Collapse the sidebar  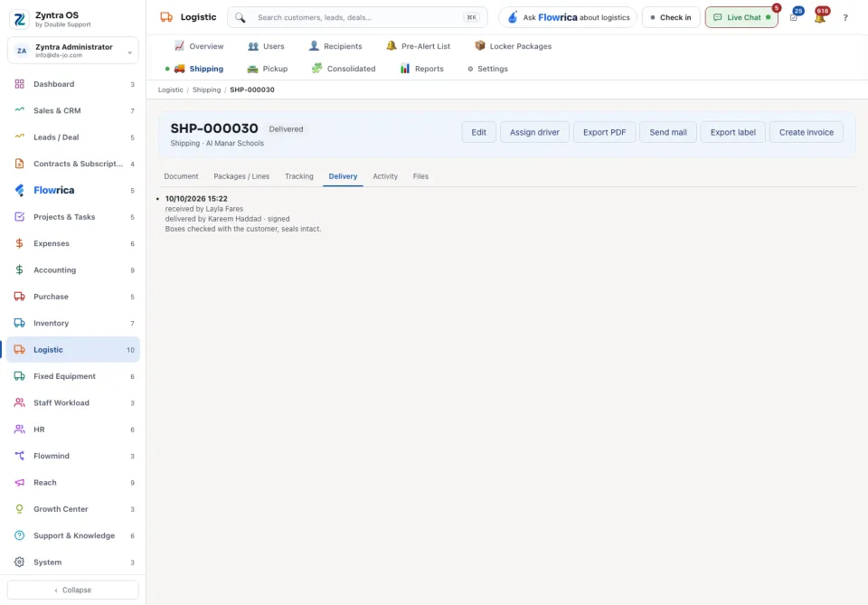(x=73, y=590)
